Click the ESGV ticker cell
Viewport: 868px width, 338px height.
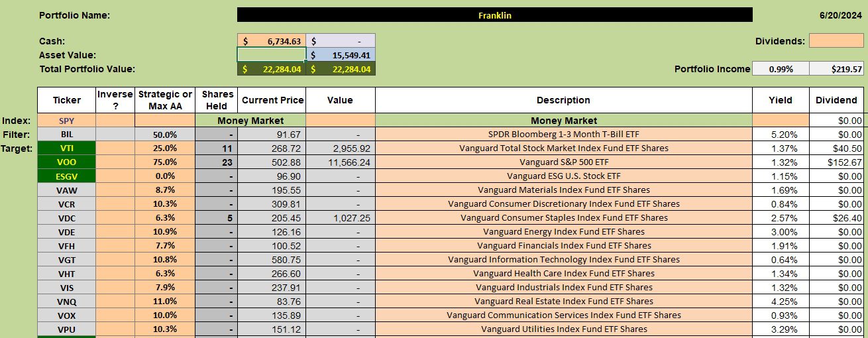click(x=66, y=176)
